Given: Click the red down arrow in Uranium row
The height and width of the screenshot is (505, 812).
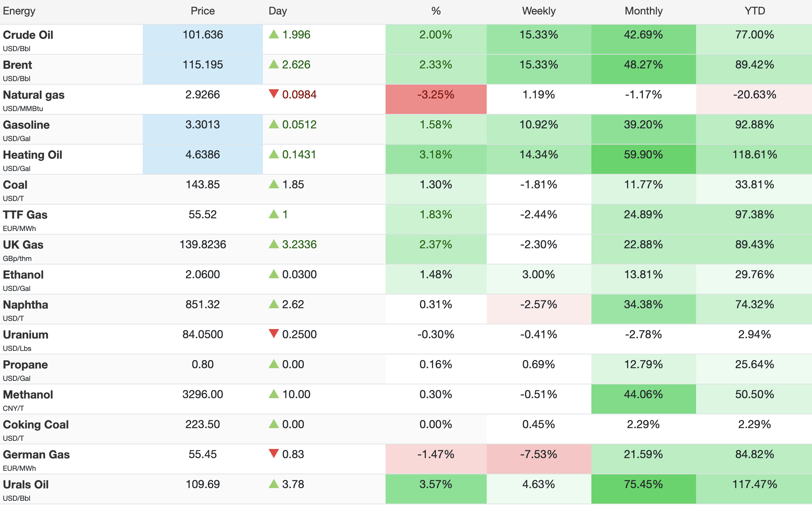Looking at the screenshot, I should [x=273, y=334].
